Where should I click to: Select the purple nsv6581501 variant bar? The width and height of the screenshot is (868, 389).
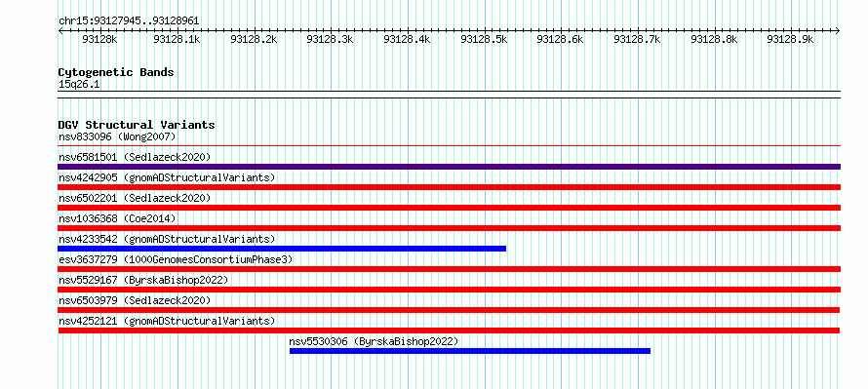tap(449, 167)
